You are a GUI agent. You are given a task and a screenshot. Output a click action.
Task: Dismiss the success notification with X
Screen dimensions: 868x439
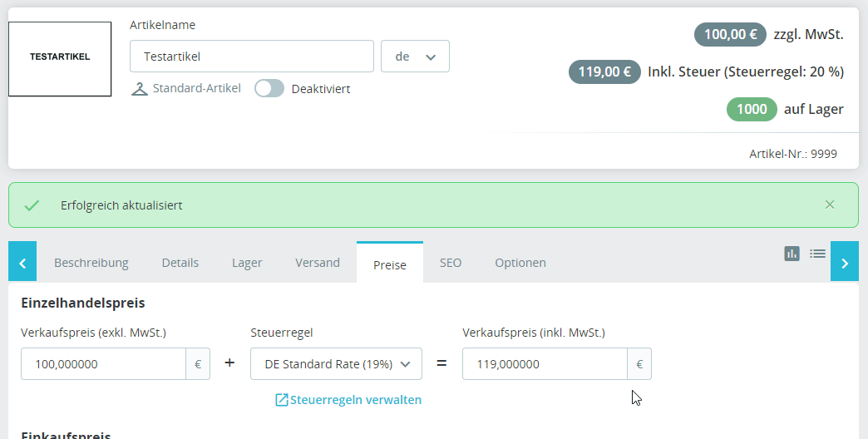pos(830,205)
